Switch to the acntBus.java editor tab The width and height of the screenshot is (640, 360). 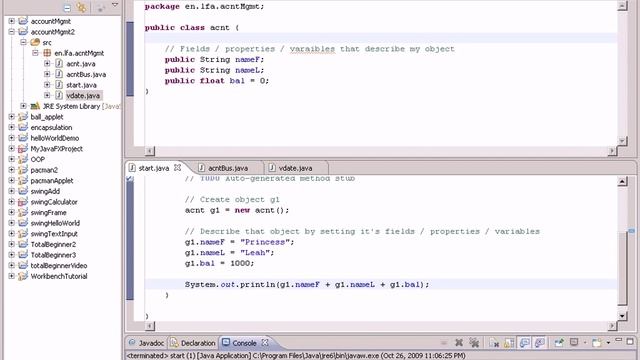(223, 168)
